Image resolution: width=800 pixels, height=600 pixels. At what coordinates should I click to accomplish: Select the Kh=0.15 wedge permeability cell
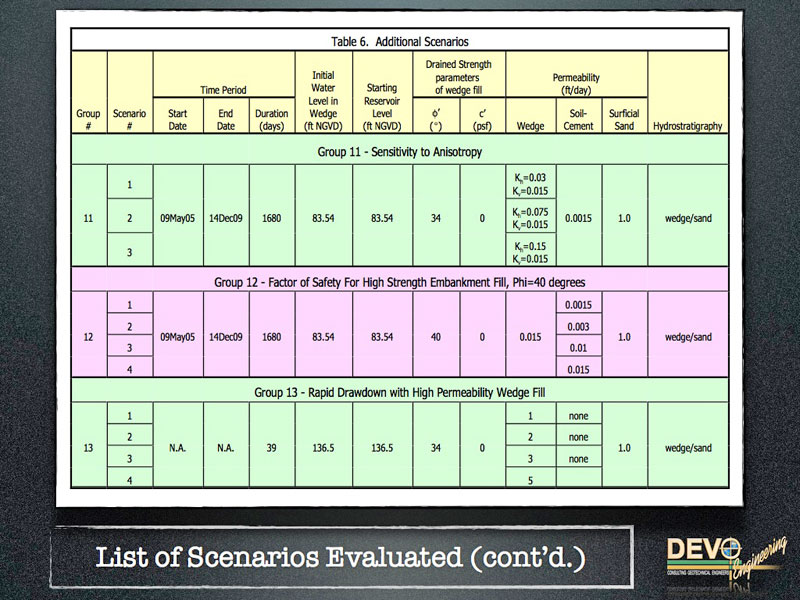click(530, 252)
